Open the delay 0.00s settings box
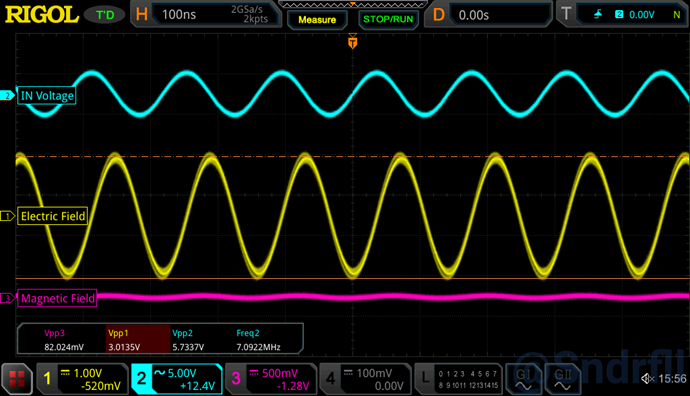The height and width of the screenshot is (396, 690). (488, 15)
